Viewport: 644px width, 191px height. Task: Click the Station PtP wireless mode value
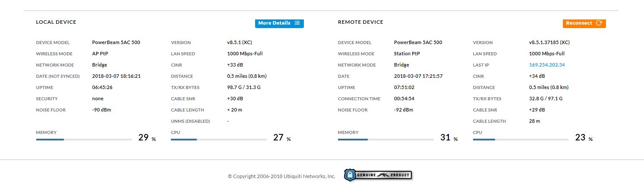[407, 54]
